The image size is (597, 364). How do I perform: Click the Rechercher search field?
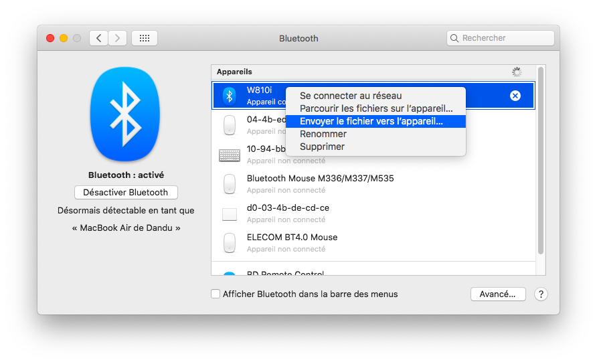(x=501, y=38)
